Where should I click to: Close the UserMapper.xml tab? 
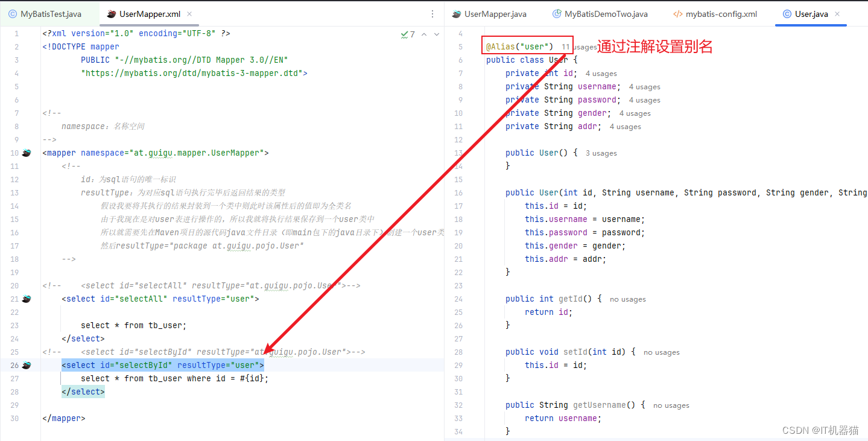click(189, 14)
